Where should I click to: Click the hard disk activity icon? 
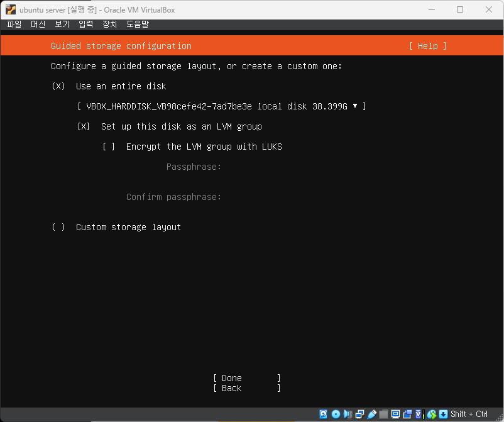(324, 414)
